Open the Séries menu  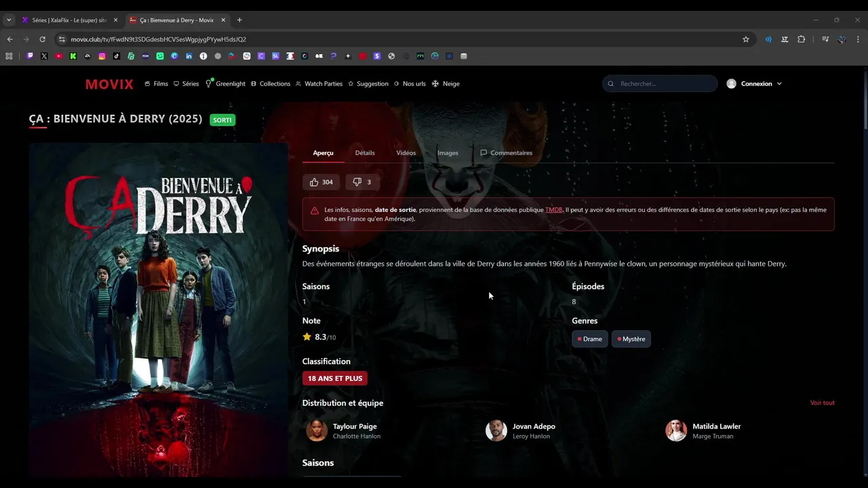pyautogui.click(x=186, y=84)
